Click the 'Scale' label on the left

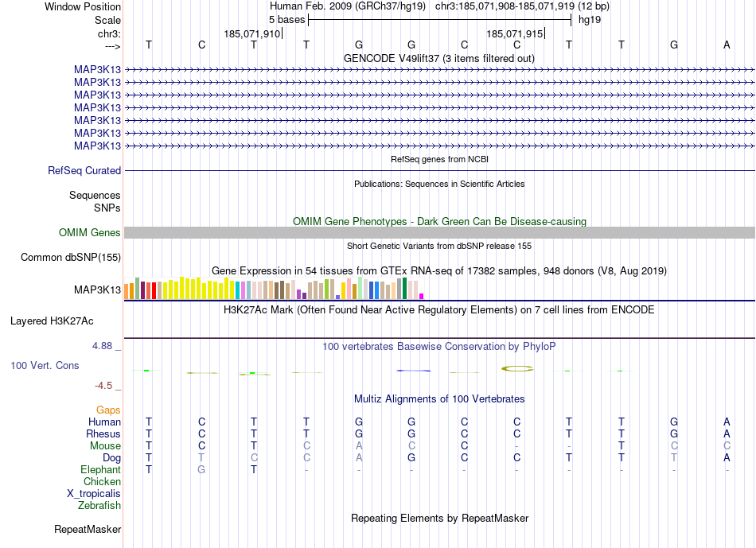point(107,20)
